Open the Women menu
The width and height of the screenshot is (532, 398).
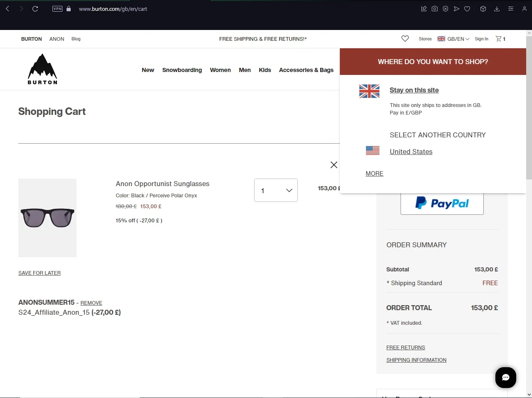point(220,70)
